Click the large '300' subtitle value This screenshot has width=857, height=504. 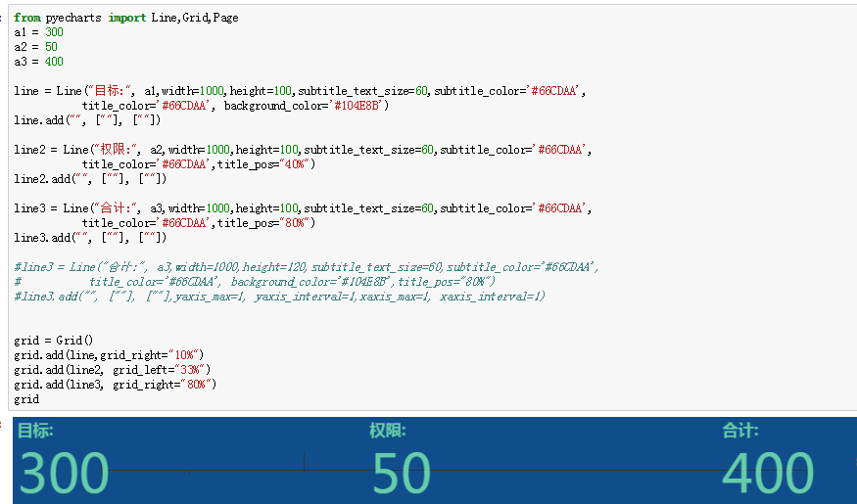[x=64, y=473]
